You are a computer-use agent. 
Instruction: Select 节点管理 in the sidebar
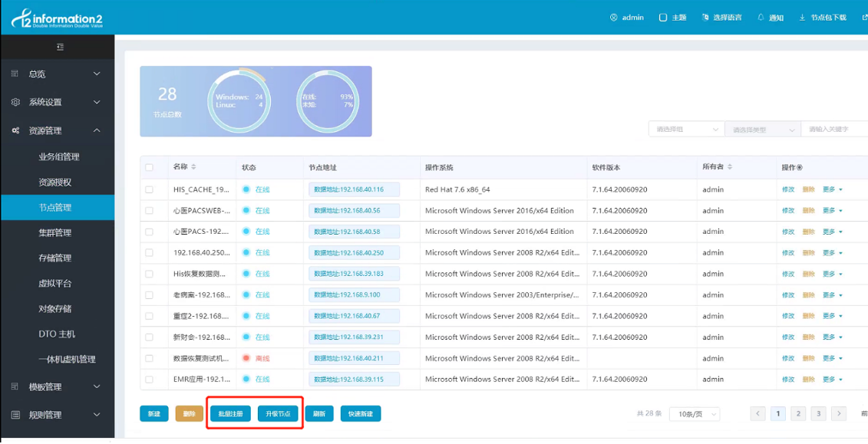(x=58, y=207)
